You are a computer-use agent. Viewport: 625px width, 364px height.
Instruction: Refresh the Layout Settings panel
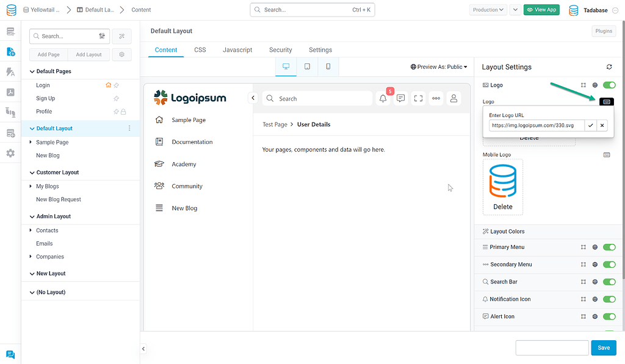609,67
